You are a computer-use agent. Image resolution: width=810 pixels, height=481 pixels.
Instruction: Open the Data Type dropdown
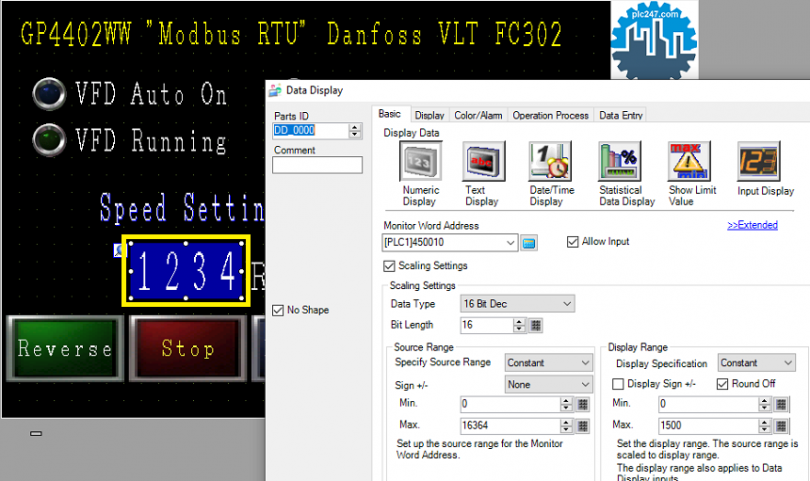pyautogui.click(x=517, y=304)
